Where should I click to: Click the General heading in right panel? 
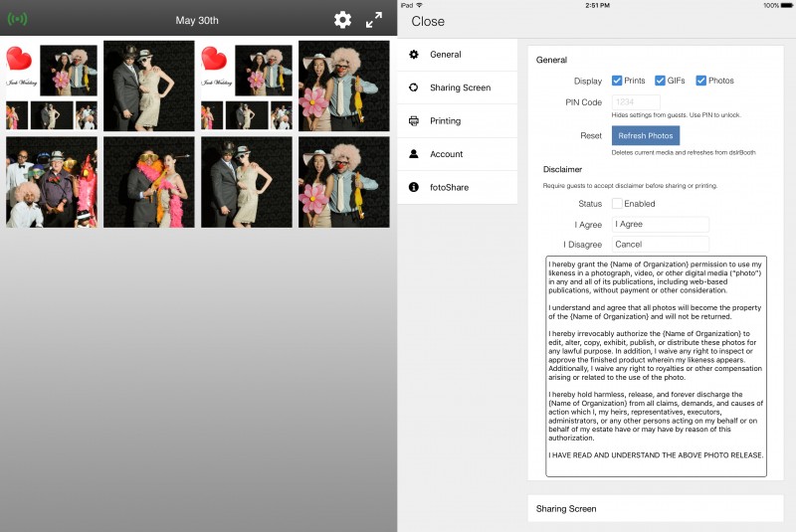coord(551,60)
